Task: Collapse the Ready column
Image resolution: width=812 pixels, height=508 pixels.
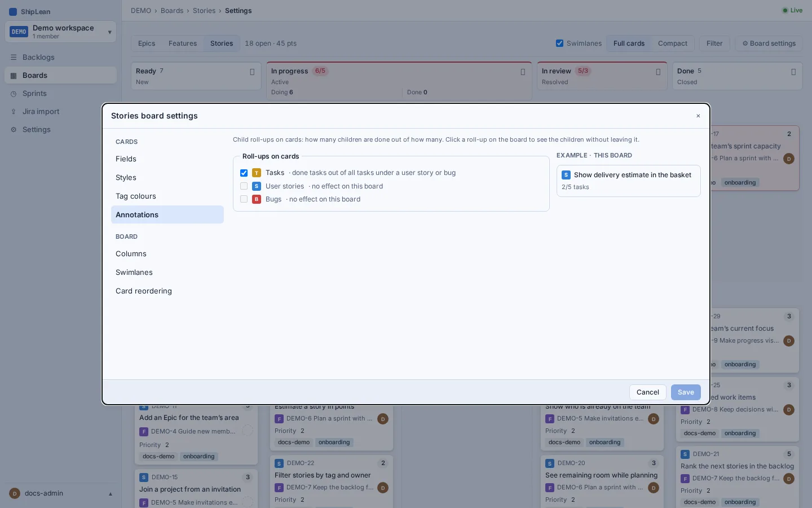Action: pyautogui.click(x=252, y=72)
